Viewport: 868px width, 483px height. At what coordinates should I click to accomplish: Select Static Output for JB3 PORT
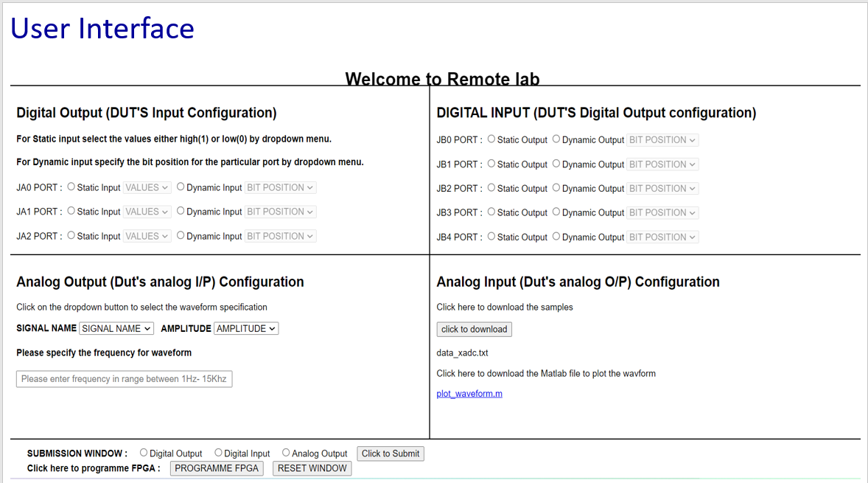[491, 212]
